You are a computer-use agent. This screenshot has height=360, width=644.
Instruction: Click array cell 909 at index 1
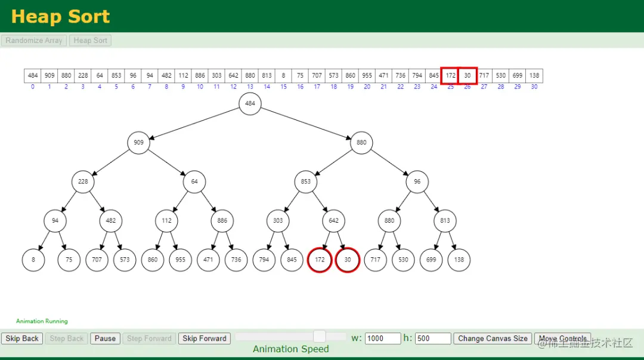pos(49,76)
